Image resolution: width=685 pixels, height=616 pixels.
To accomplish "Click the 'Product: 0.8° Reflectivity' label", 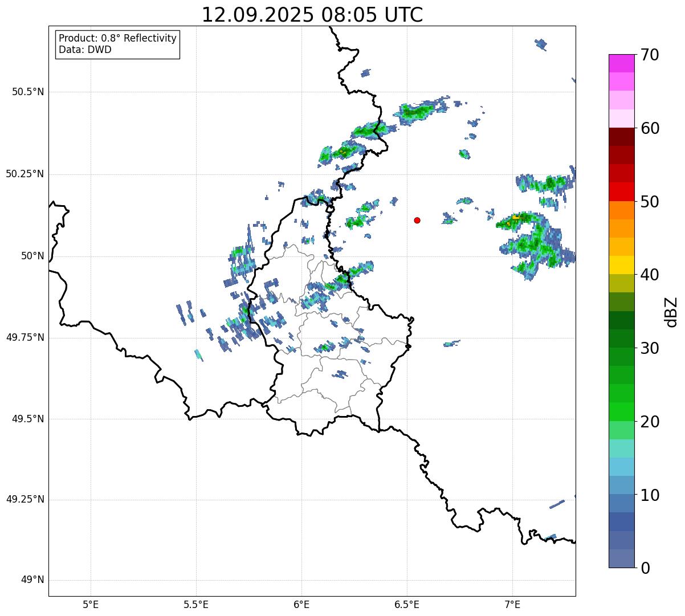I will (x=118, y=38).
